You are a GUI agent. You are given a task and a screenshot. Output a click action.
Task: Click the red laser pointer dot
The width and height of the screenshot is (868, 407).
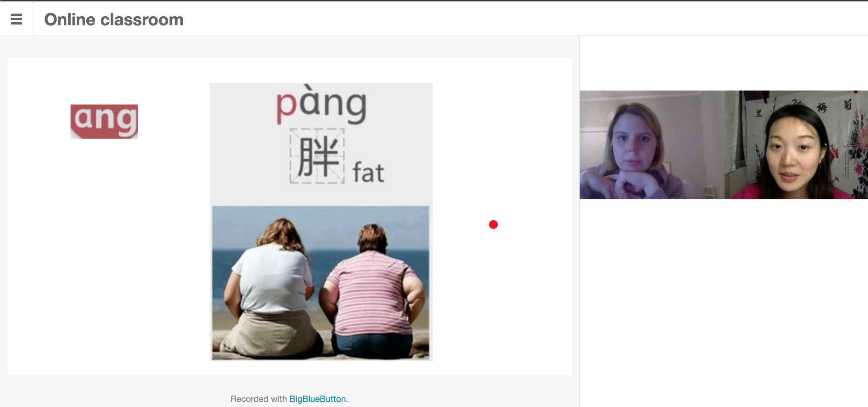(x=493, y=225)
